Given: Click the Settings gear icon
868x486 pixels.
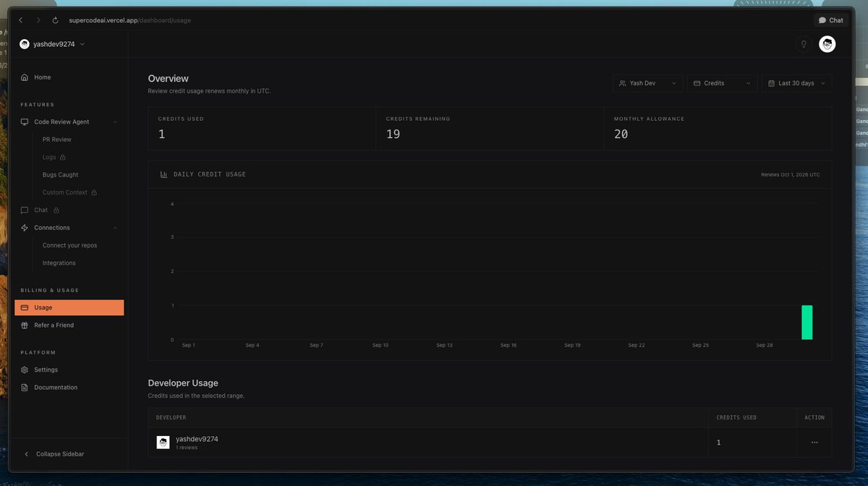Looking at the screenshot, I should click(25, 370).
